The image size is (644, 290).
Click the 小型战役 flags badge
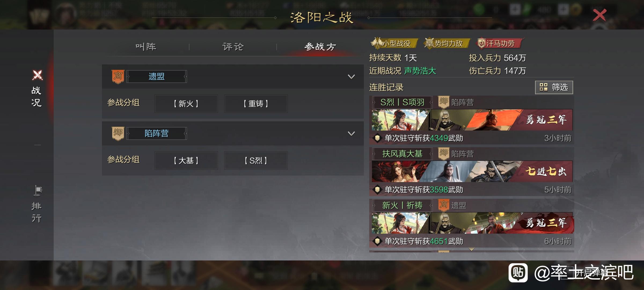[377, 43]
